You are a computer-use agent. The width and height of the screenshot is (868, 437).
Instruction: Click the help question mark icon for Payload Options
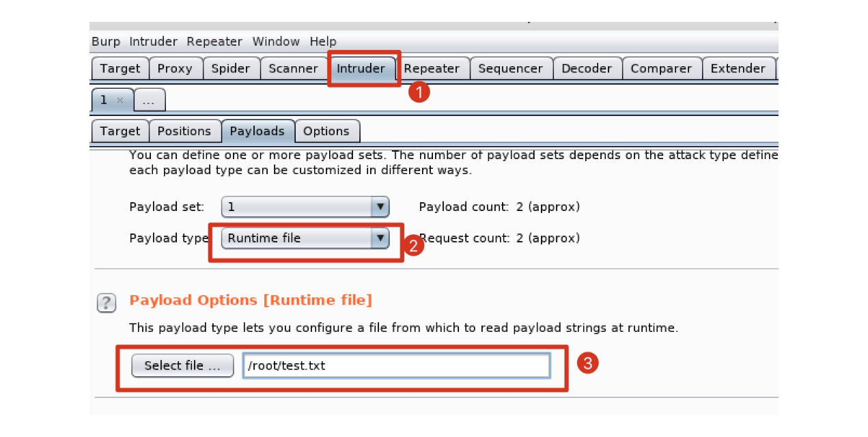(x=107, y=302)
